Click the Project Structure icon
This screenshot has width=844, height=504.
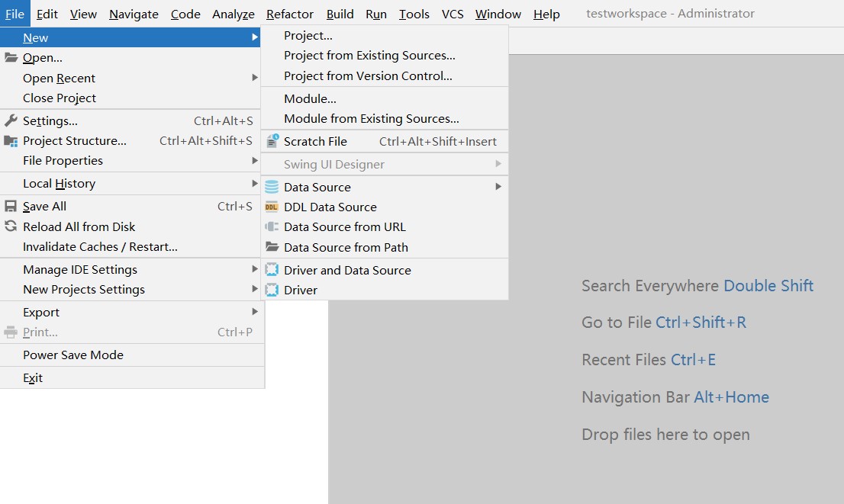(x=11, y=141)
